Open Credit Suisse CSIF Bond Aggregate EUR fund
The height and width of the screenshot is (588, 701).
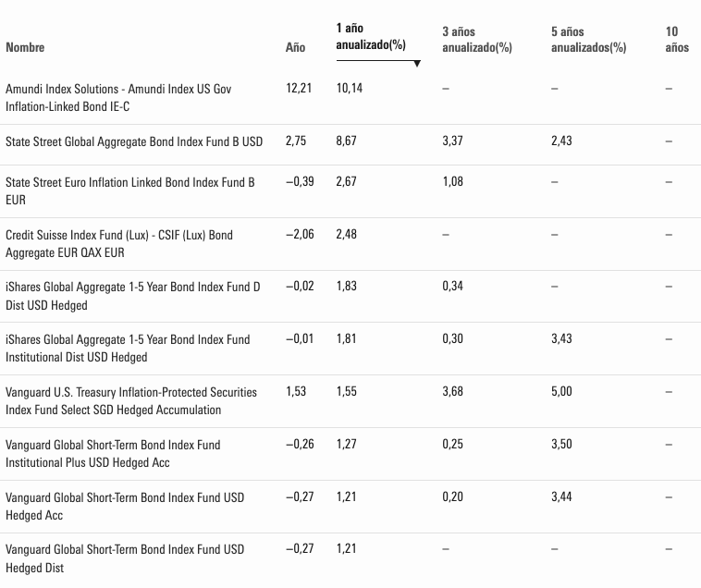pos(119,244)
